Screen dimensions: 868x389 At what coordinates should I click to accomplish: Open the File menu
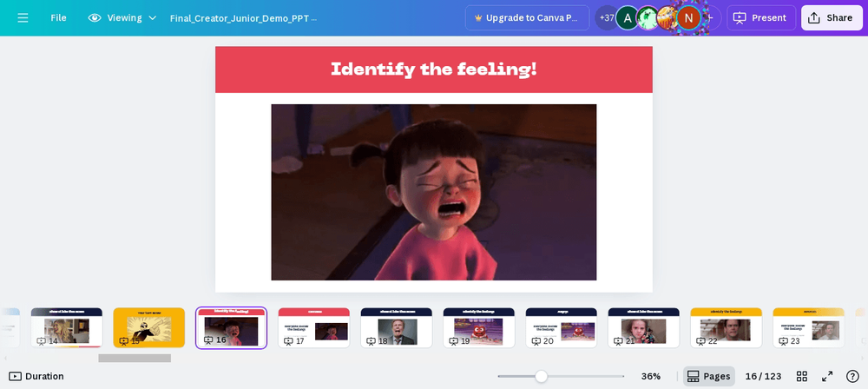pos(59,17)
